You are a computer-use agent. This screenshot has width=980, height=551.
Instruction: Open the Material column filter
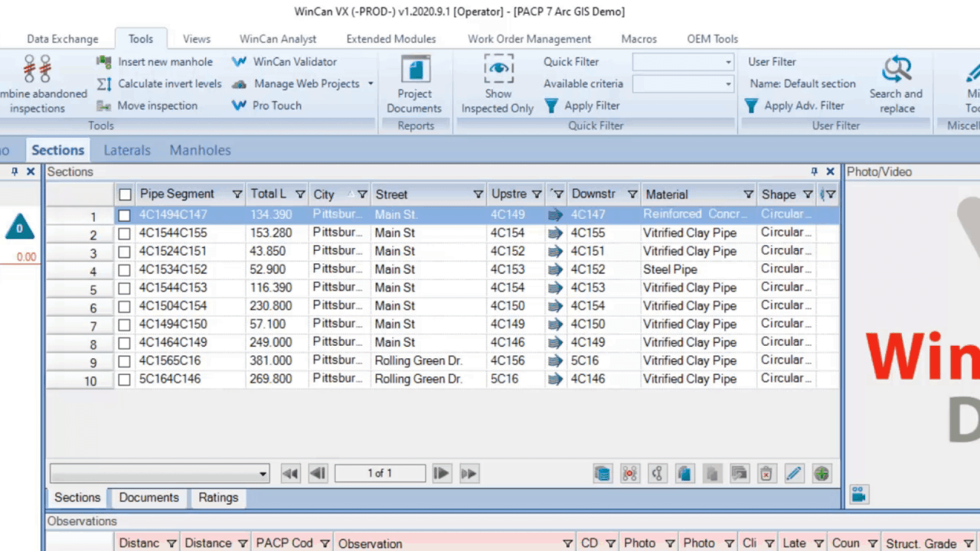pyautogui.click(x=748, y=194)
